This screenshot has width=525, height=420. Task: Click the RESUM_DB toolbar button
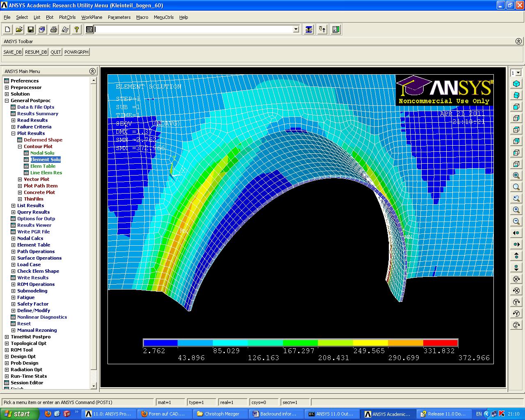[36, 52]
